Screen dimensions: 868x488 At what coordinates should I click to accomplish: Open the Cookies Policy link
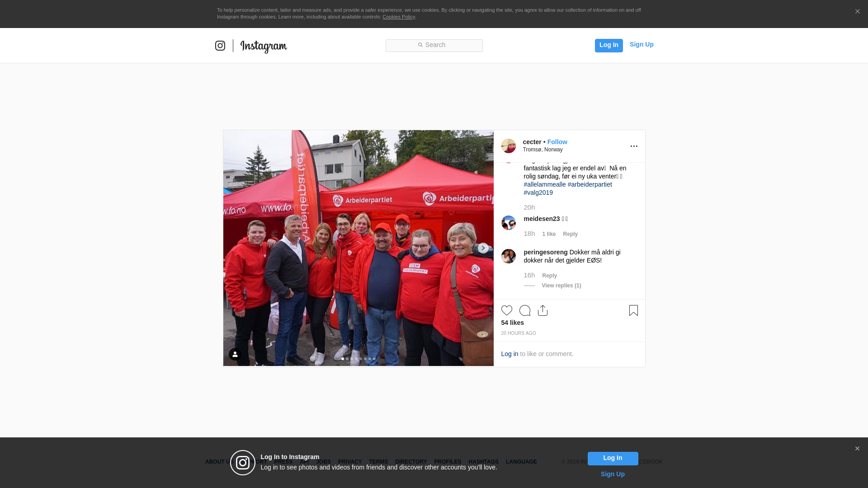pos(399,17)
